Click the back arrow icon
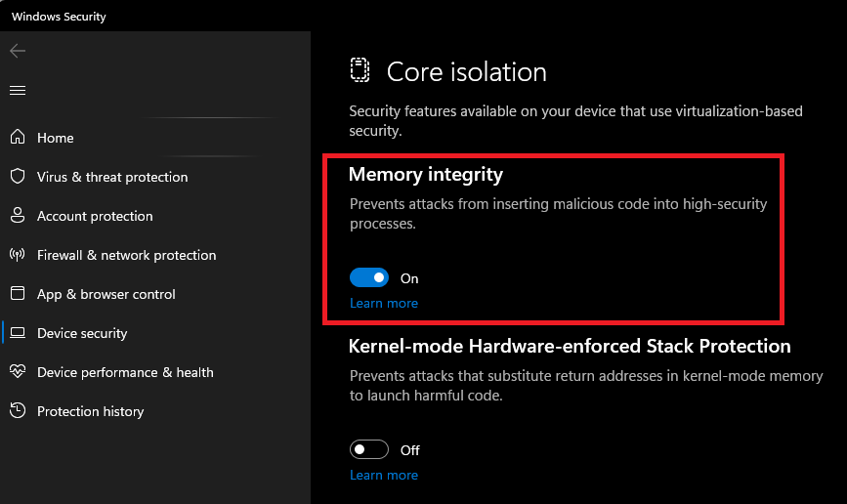This screenshot has width=847, height=504. [18, 51]
